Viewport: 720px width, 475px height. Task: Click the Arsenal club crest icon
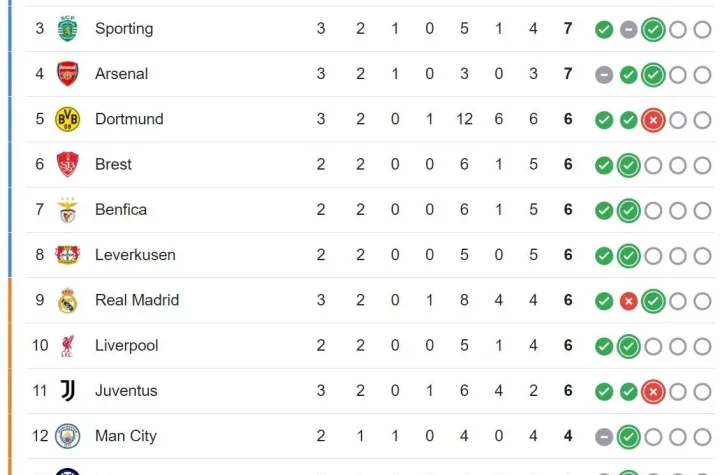[67, 74]
